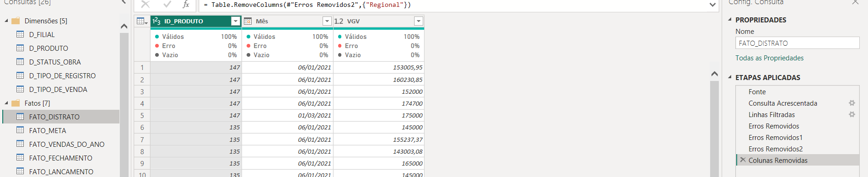This screenshot has height=177, width=868.
Task: Click queries pane scroll up arrow
Action: point(124,26)
